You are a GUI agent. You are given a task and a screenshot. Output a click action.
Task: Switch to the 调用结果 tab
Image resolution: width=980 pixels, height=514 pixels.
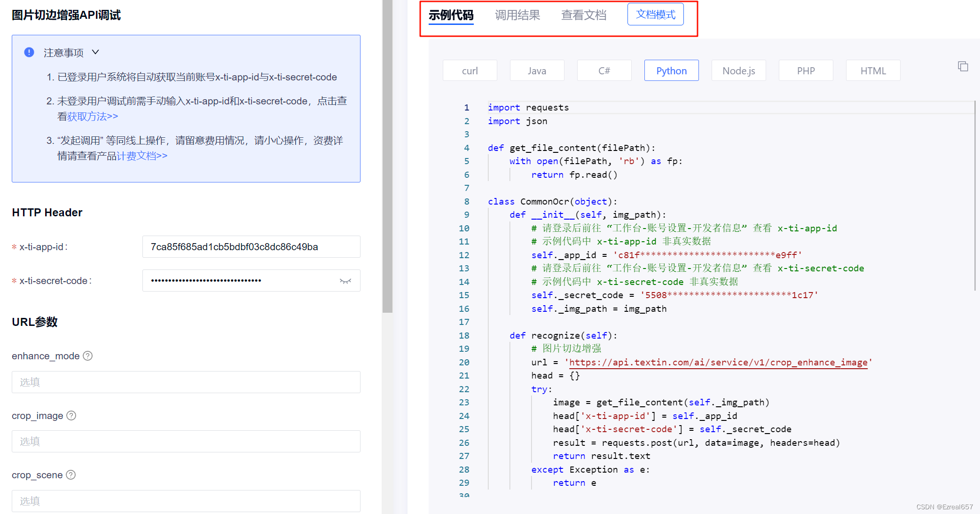tap(517, 15)
